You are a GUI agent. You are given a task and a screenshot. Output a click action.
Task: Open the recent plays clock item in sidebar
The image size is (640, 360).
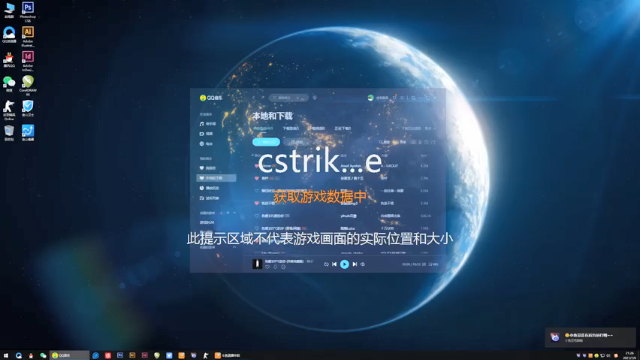[209, 188]
